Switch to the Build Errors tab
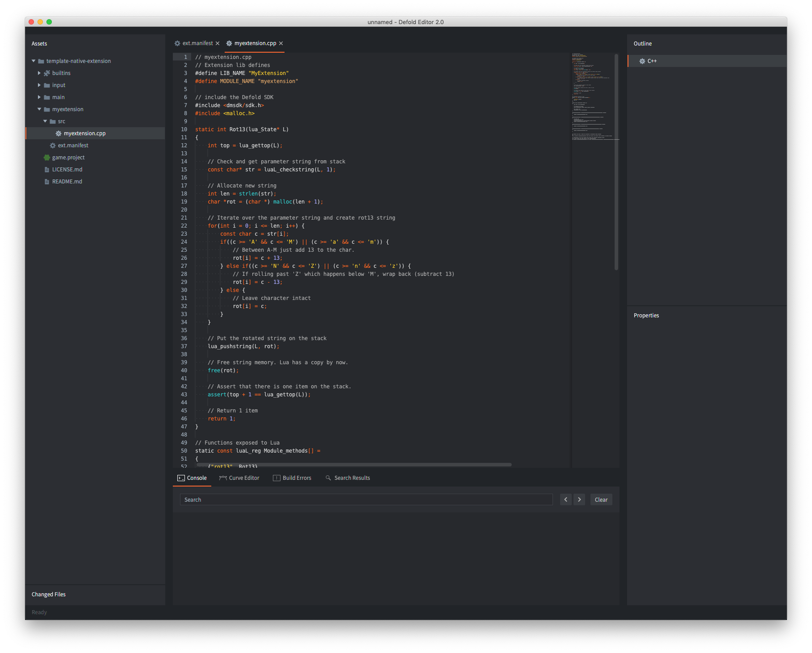The width and height of the screenshot is (812, 653). [x=292, y=478]
